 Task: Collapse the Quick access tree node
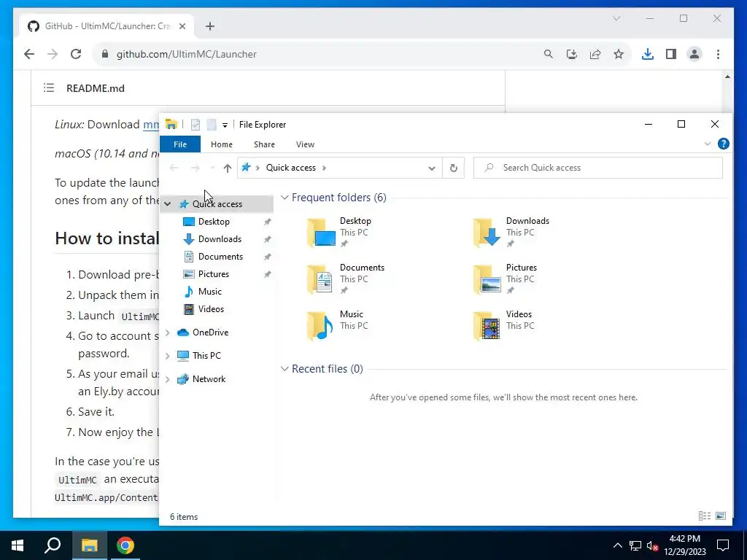[x=168, y=204]
